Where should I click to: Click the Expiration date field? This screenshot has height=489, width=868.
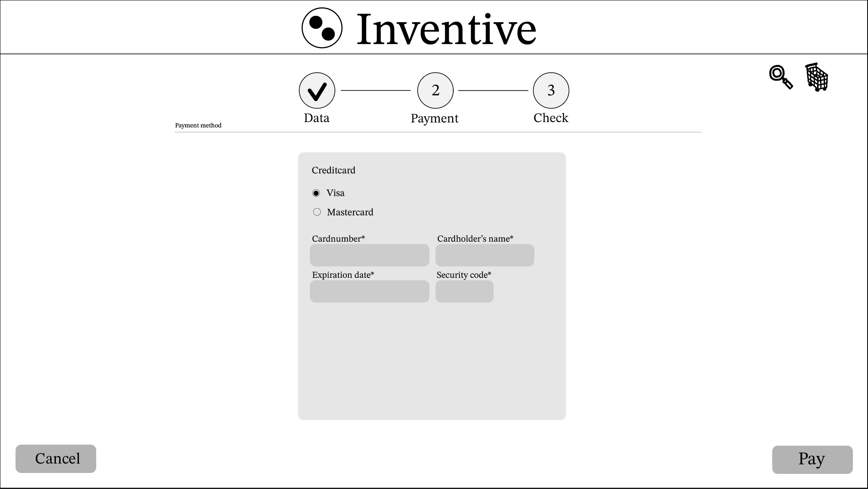pyautogui.click(x=369, y=291)
